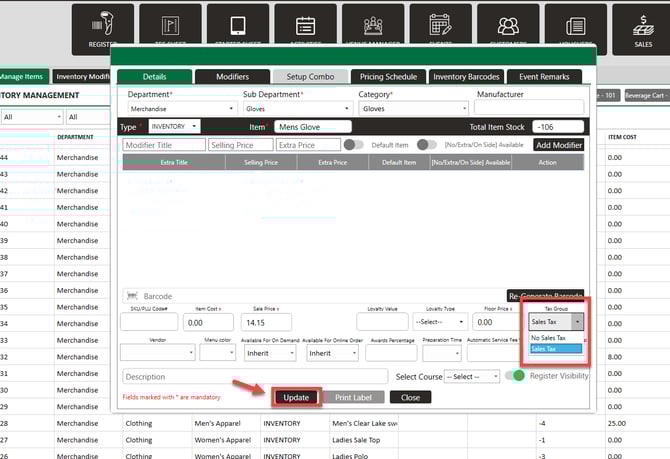Toggle the Default Item switch
Image resolution: width=670 pixels, height=459 pixels.
(x=353, y=145)
